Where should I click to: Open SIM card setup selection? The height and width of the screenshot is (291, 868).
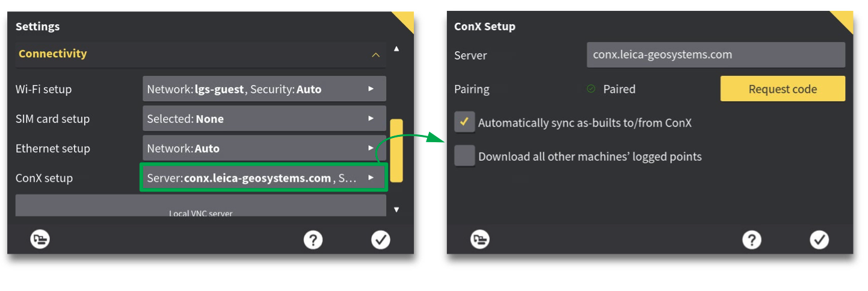pyautogui.click(x=264, y=119)
